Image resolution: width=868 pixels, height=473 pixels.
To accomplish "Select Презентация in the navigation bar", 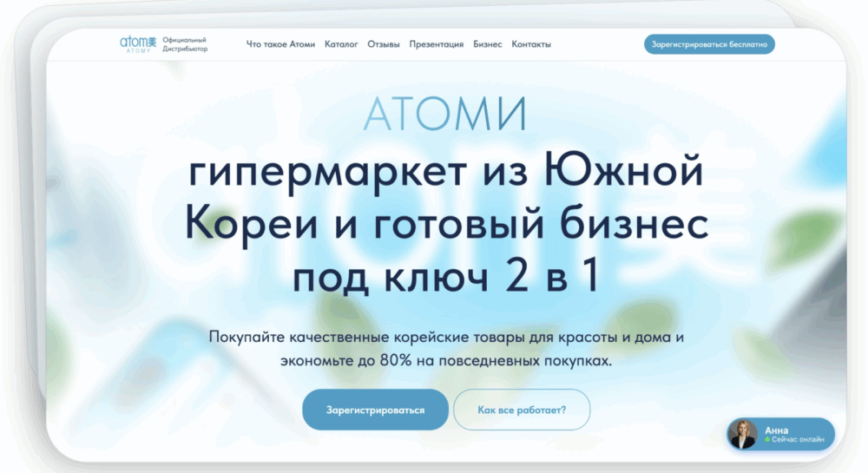I will point(436,44).
